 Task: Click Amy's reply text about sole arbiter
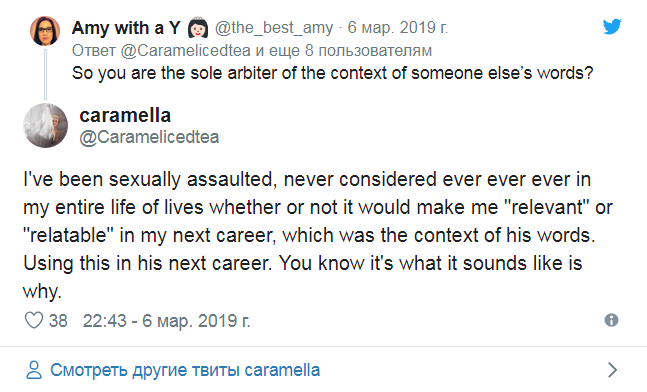pyautogui.click(x=333, y=73)
